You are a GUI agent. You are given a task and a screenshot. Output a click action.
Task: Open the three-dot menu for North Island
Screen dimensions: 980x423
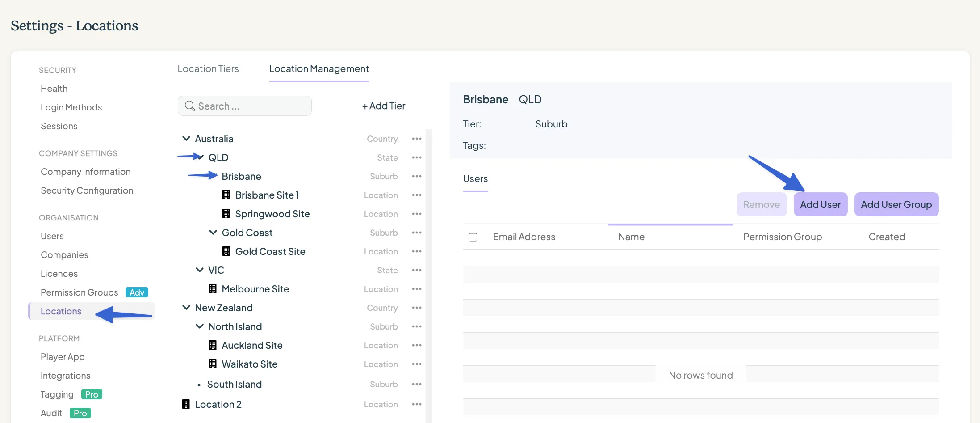point(417,326)
